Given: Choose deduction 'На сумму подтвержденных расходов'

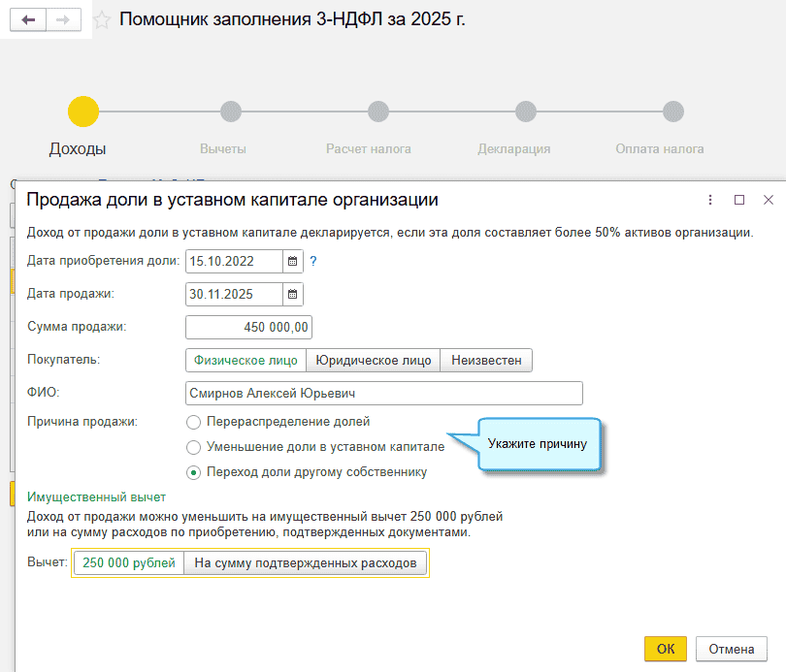Looking at the screenshot, I should [305, 563].
